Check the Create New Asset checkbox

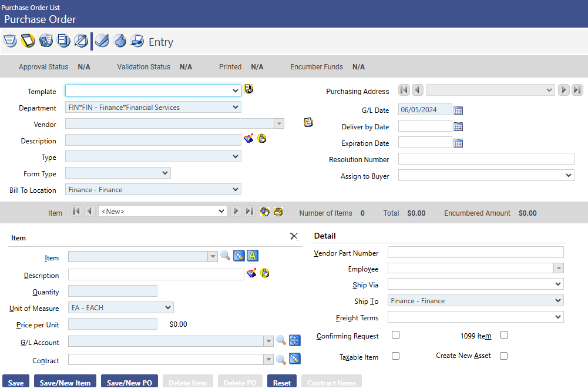point(503,356)
